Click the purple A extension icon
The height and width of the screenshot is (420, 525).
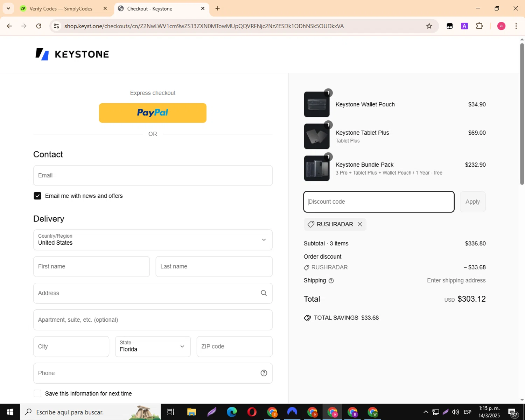click(x=464, y=26)
